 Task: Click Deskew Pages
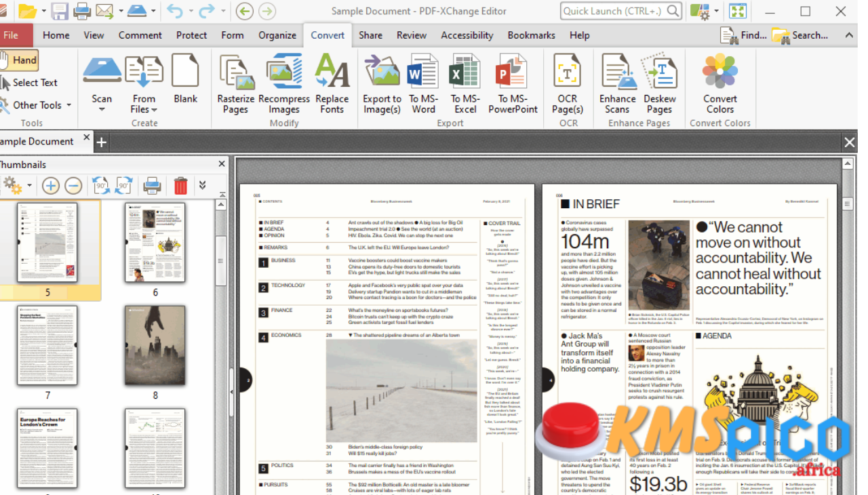coord(659,83)
